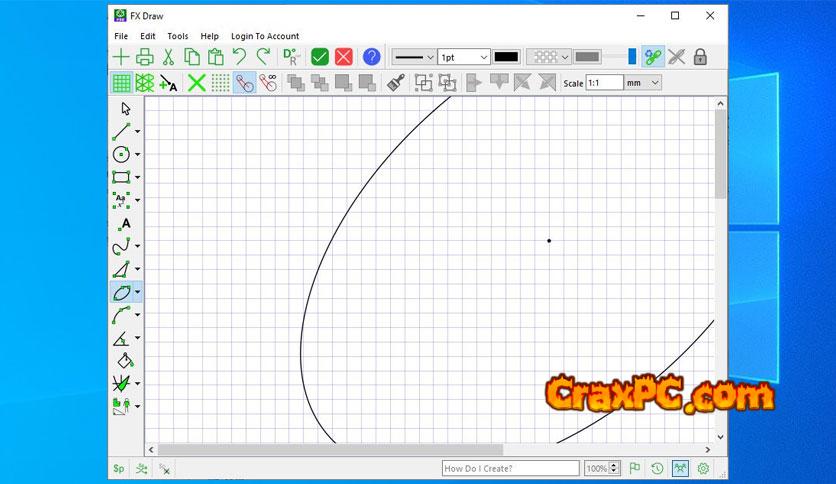The height and width of the screenshot is (484, 836).
Task: Click the black line color swatch
Action: (x=506, y=57)
